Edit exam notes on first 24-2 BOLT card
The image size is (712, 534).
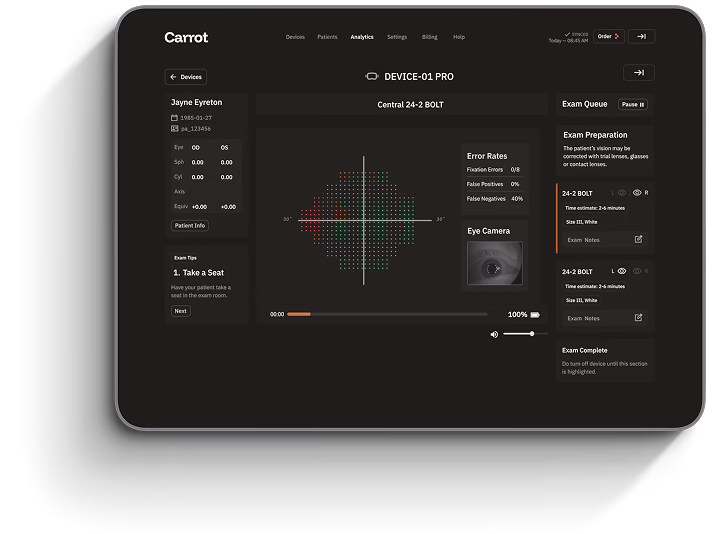point(638,239)
